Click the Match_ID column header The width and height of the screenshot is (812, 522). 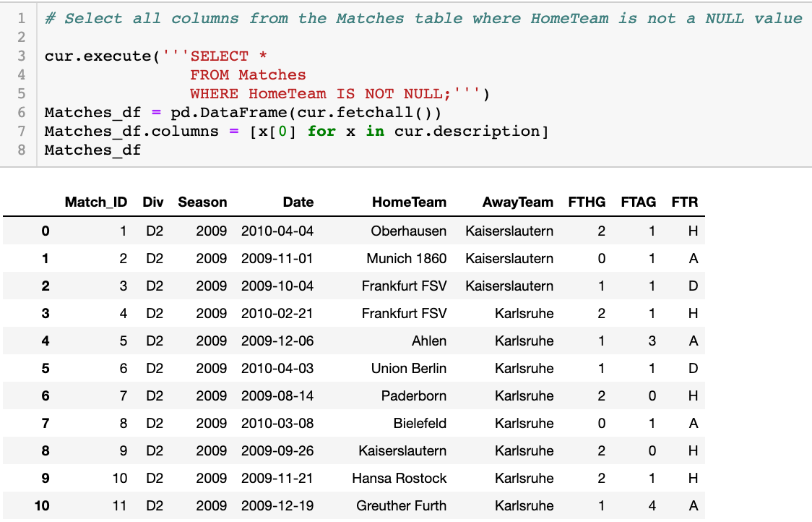(x=96, y=202)
